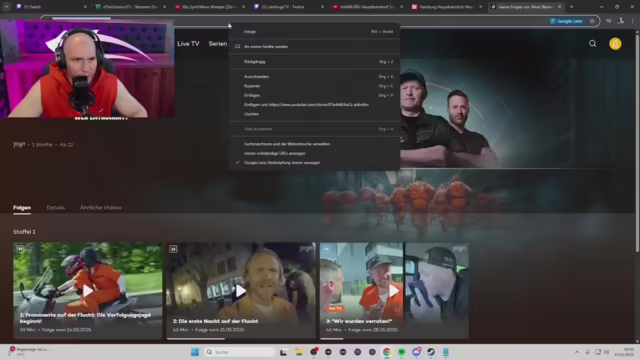Open File Explorer from the taskbar

299,352
